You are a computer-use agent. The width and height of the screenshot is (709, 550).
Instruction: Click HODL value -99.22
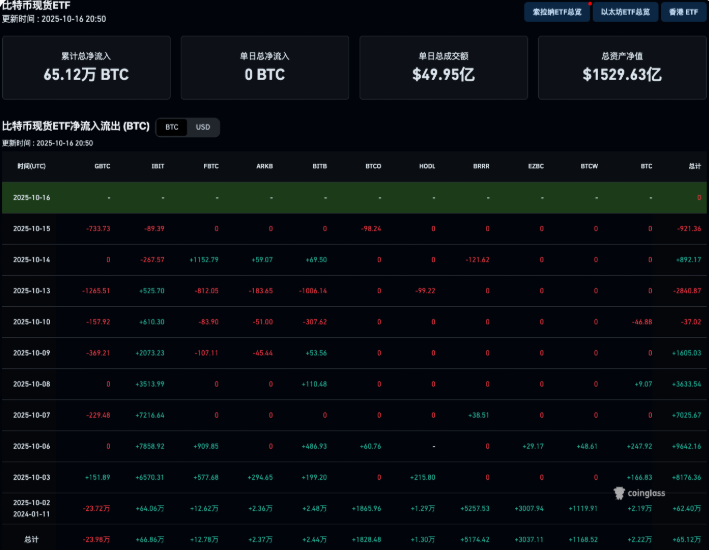(425, 291)
